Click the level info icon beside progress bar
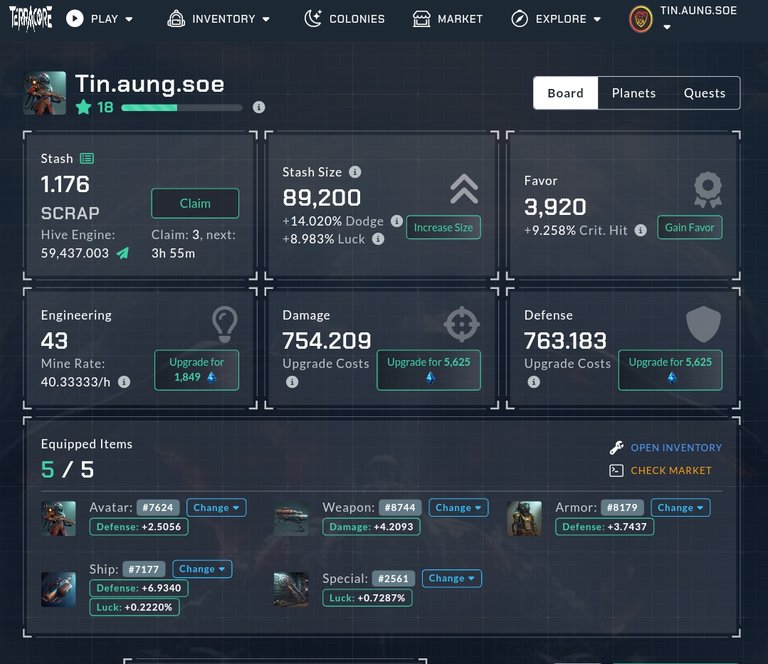 click(259, 107)
